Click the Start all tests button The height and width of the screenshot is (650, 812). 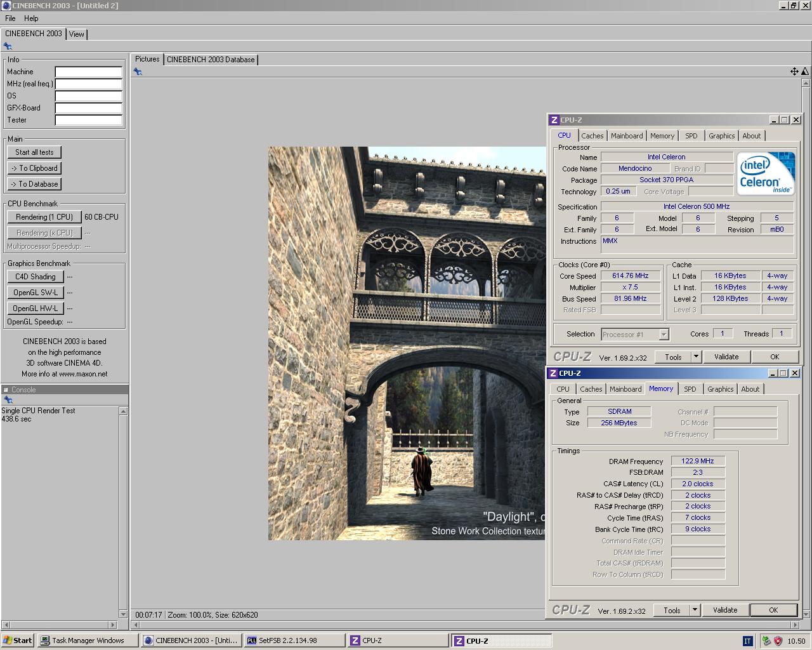tap(34, 152)
